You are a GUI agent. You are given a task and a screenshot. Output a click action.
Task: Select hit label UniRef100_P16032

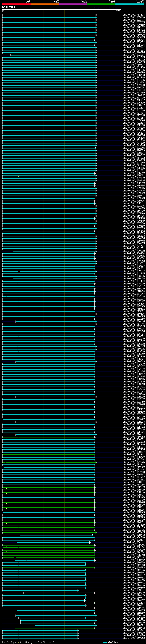coord(134,95)
